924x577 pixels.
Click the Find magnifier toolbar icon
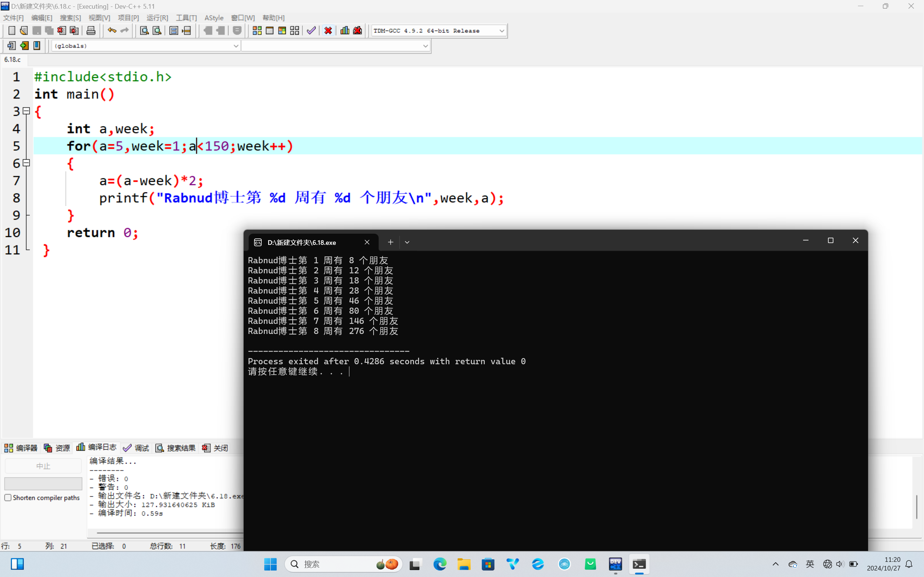(x=144, y=31)
